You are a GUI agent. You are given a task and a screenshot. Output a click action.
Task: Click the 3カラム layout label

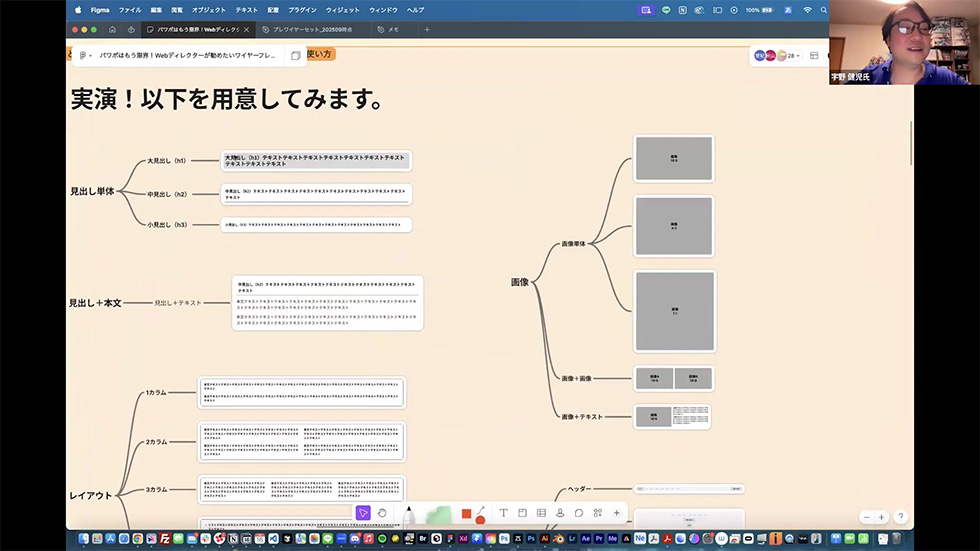pyautogui.click(x=156, y=490)
